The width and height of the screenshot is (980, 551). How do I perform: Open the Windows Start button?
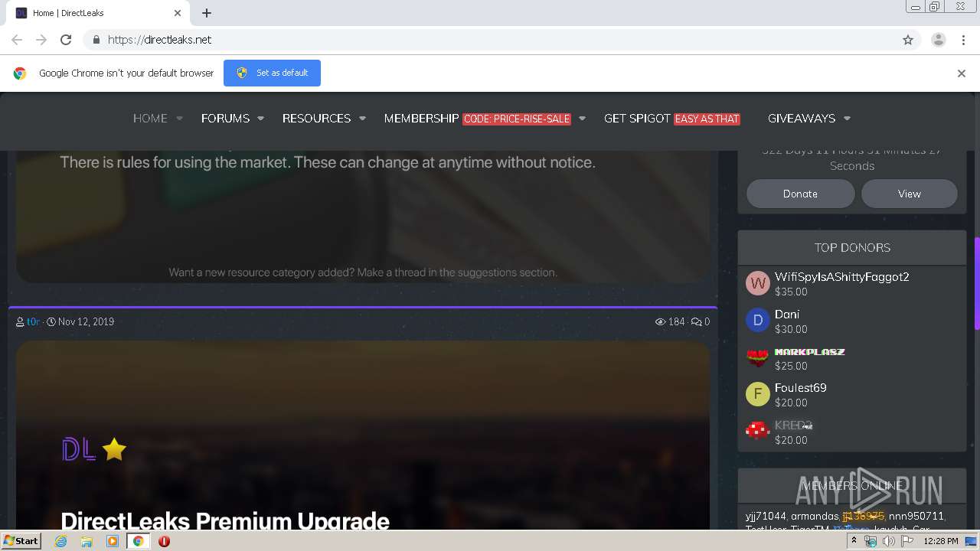coord(21,541)
